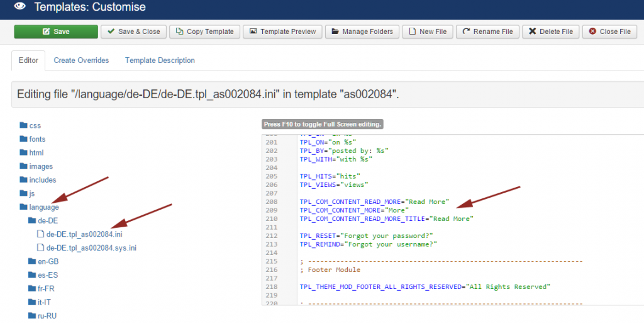Open Template Preview
The width and height of the screenshot is (644, 323).
click(282, 31)
